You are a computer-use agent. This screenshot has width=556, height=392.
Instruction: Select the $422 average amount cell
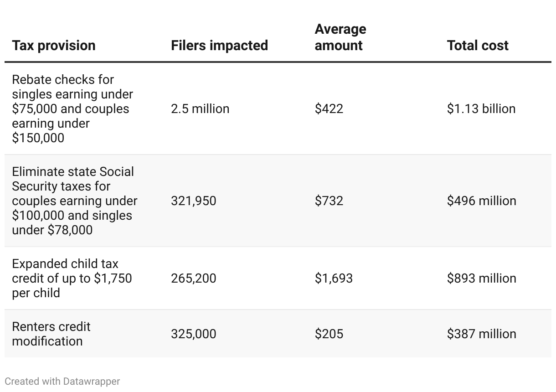(329, 108)
